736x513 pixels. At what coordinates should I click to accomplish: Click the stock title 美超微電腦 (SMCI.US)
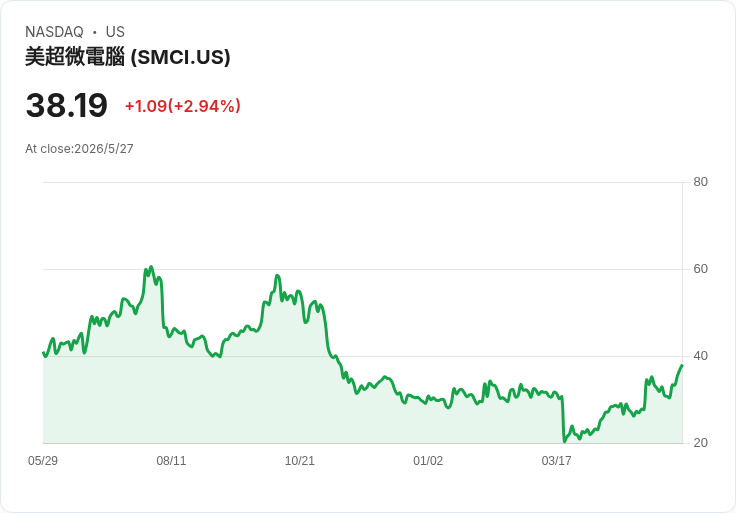[128, 57]
